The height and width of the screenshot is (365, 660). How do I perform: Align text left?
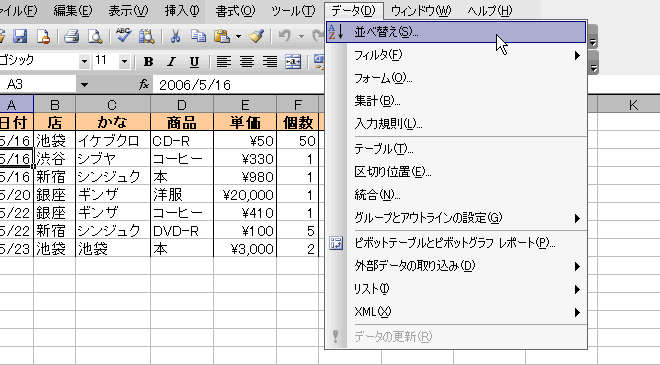224,62
